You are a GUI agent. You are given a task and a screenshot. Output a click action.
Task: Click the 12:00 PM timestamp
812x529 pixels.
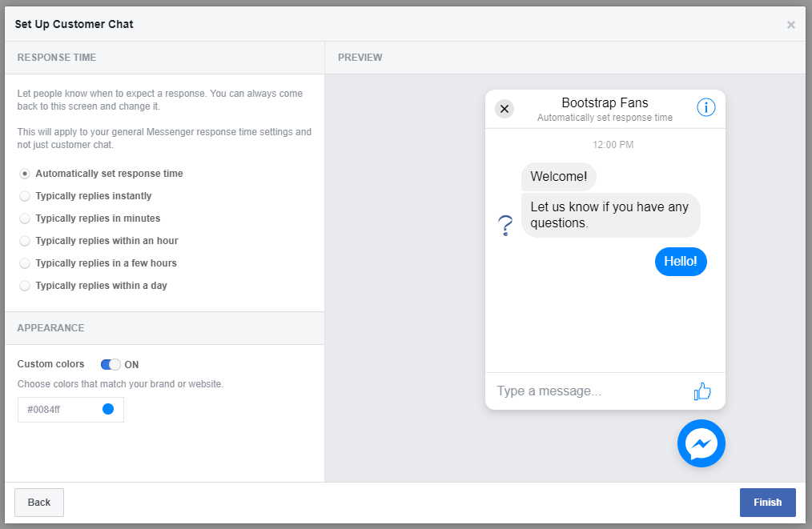pyautogui.click(x=613, y=144)
